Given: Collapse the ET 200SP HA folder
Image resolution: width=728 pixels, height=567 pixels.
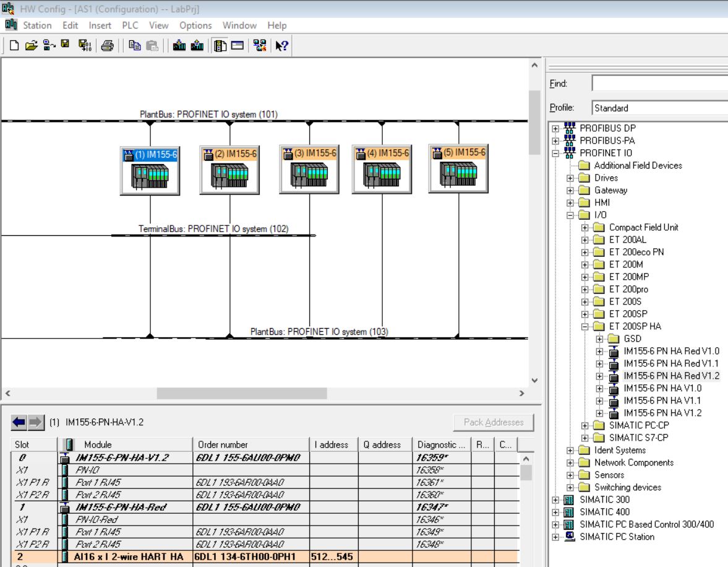Looking at the screenshot, I should pyautogui.click(x=585, y=327).
